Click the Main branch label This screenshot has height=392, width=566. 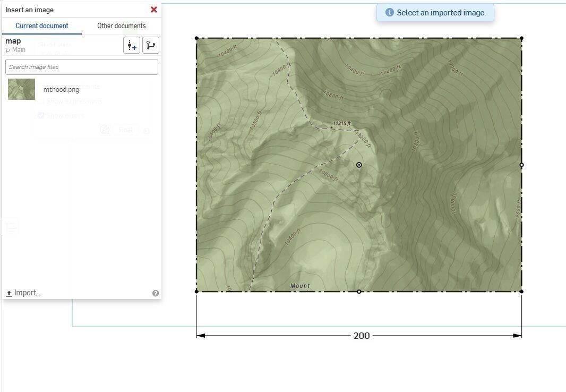coord(19,50)
